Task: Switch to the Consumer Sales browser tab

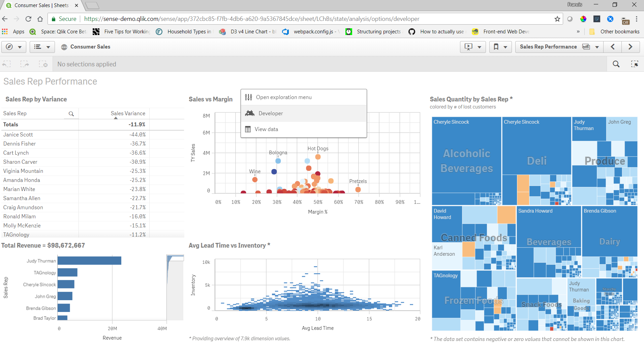Action: pos(41,5)
